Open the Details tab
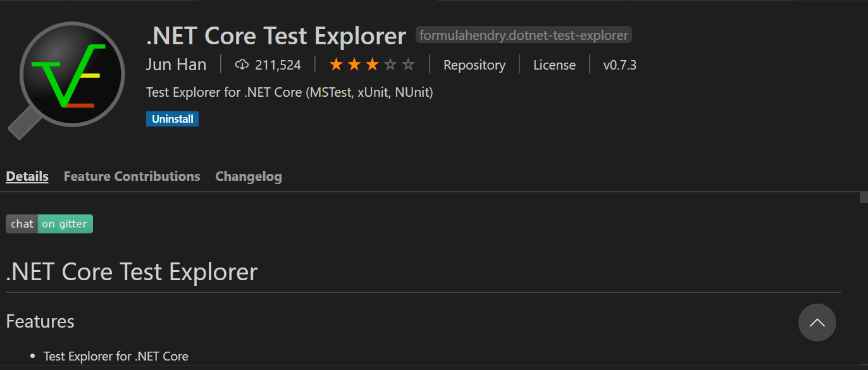The height and width of the screenshot is (370, 868). (27, 176)
